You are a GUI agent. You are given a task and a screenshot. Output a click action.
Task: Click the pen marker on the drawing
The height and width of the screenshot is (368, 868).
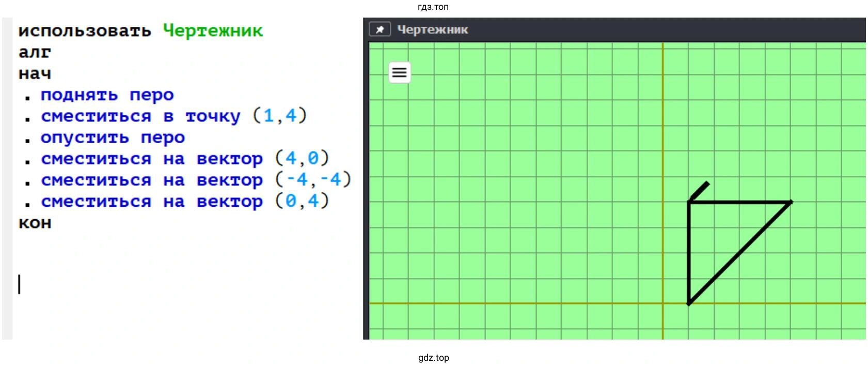point(700,191)
